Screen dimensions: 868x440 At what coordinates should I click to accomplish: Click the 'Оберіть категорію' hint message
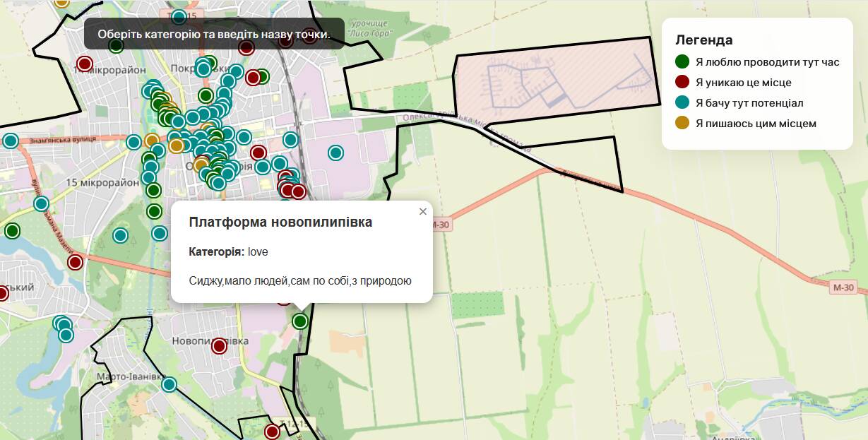(x=214, y=34)
